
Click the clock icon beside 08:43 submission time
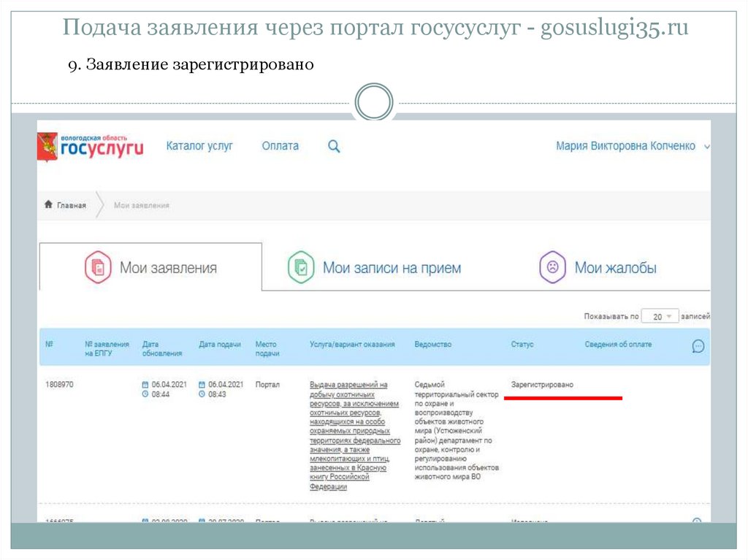point(202,394)
